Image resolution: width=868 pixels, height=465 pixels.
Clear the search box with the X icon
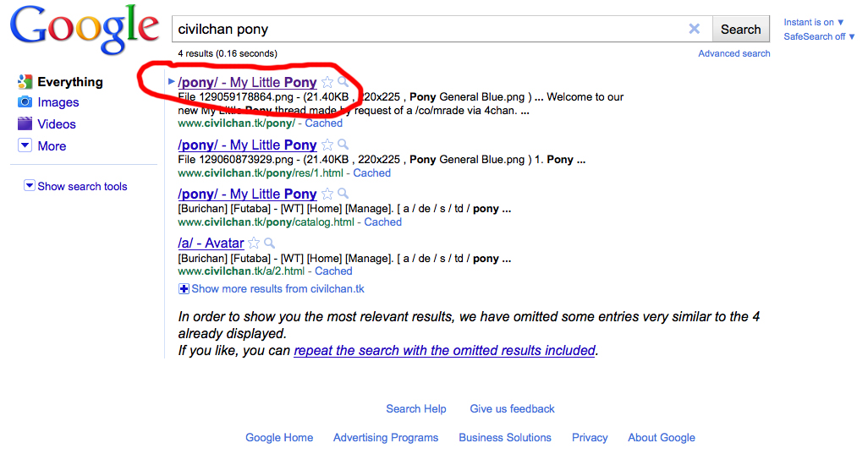694,29
